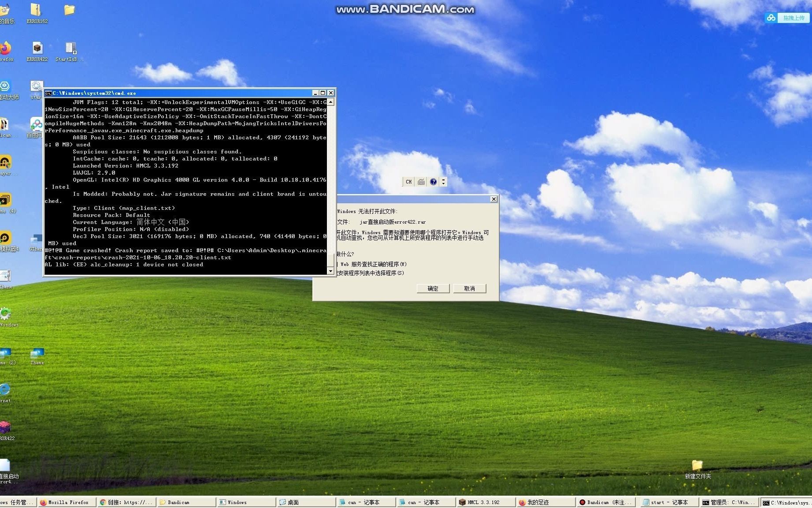Switch the CH input language indicator
This screenshot has height=508, width=812.
409,182
